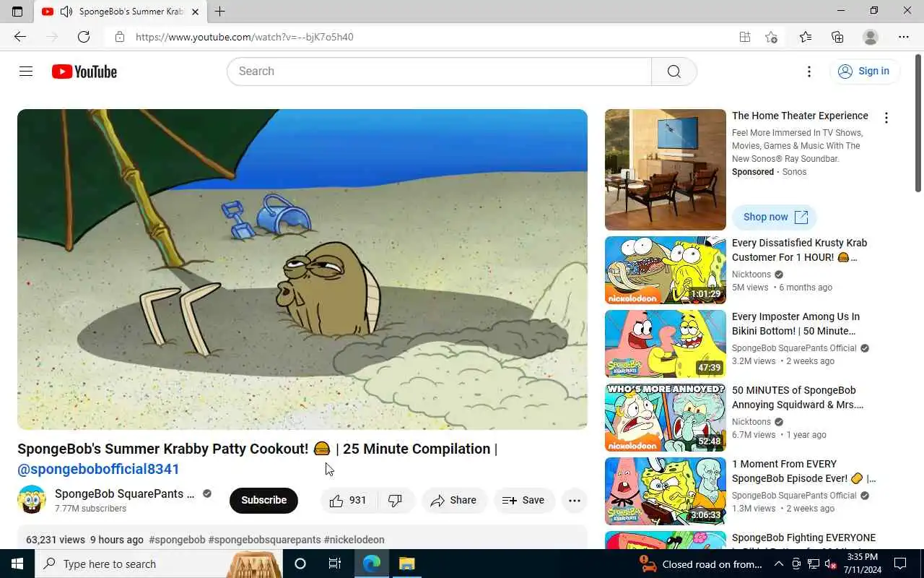
Task: Subscribe to SpongeBob SquarePants channel
Action: [263, 500]
